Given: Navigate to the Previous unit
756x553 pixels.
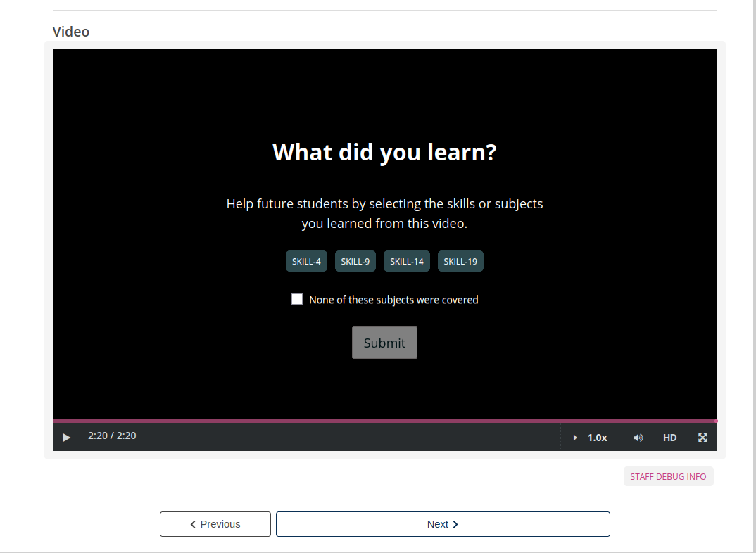Looking at the screenshot, I should (215, 523).
